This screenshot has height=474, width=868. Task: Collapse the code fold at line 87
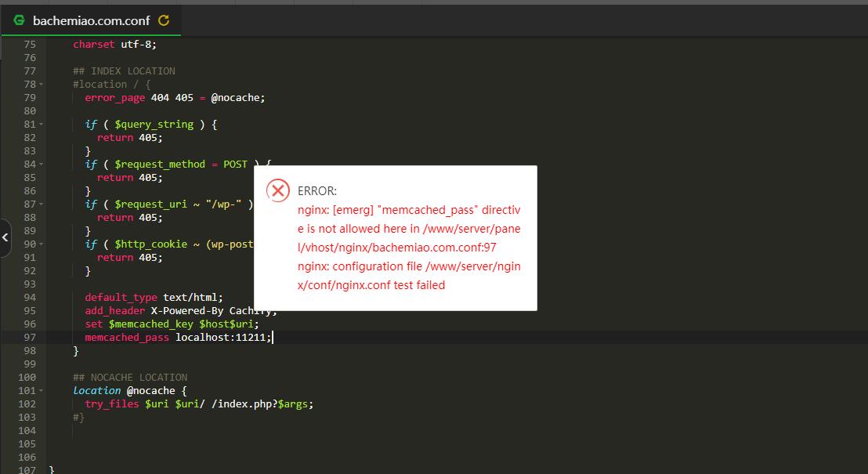[x=41, y=204]
